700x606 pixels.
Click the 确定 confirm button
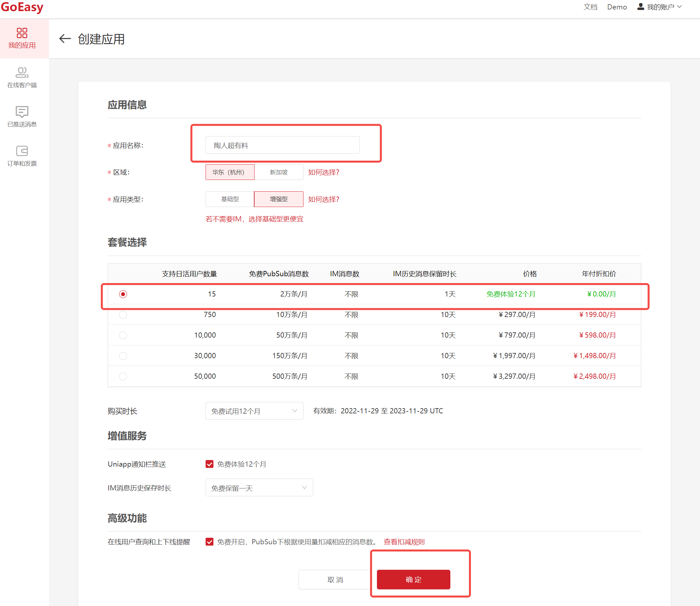(x=413, y=579)
